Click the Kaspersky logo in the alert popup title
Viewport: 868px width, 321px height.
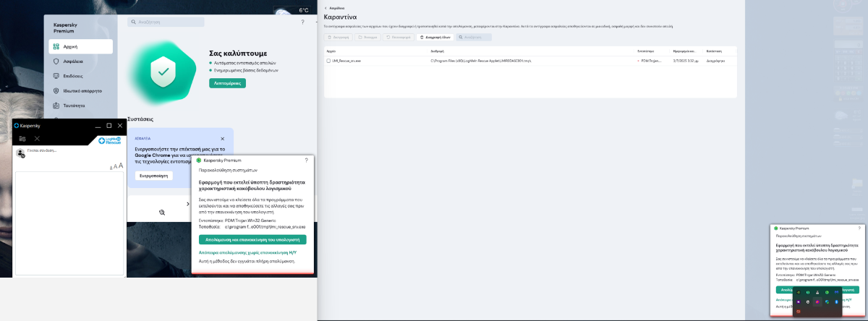tap(199, 160)
